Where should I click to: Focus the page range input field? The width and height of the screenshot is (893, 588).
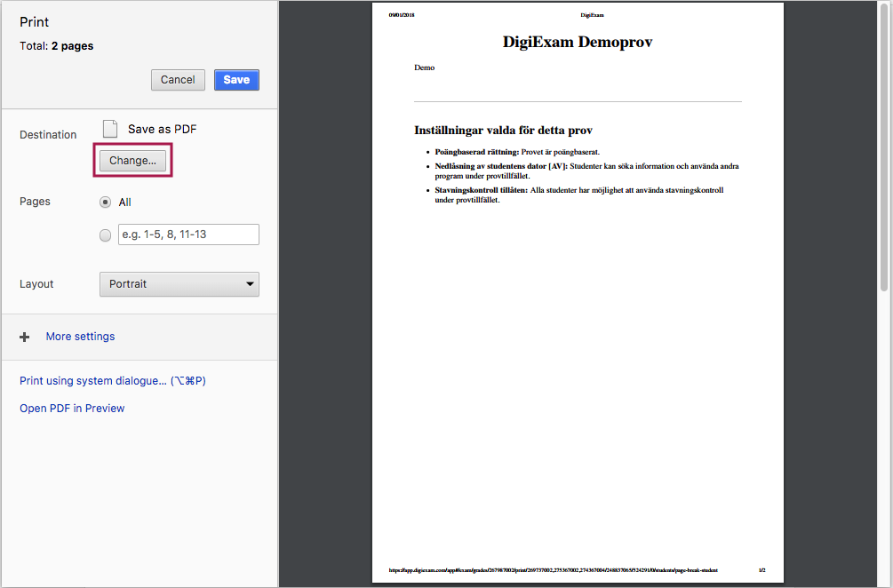coord(188,234)
